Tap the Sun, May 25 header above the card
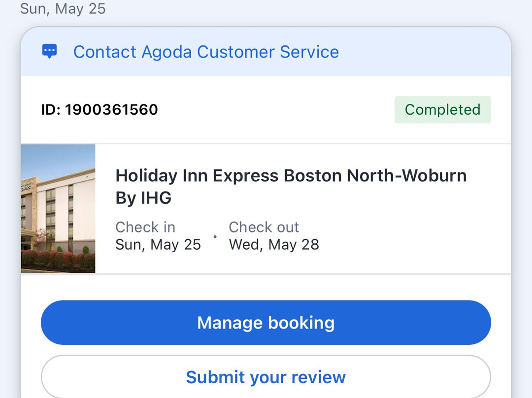Image resolution: width=532 pixels, height=398 pixels. pos(63,8)
